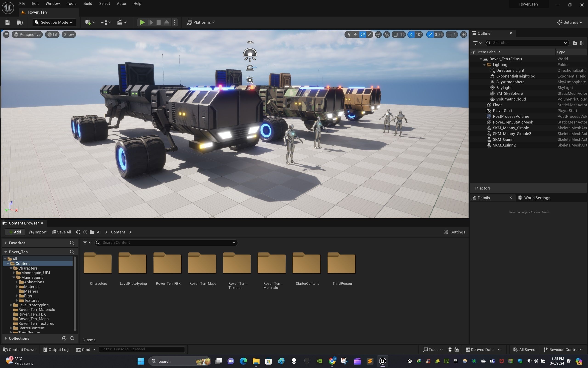Screen dimensions: 588x368
Task: Toggle surface snapping in the viewport
Action: [387, 34]
